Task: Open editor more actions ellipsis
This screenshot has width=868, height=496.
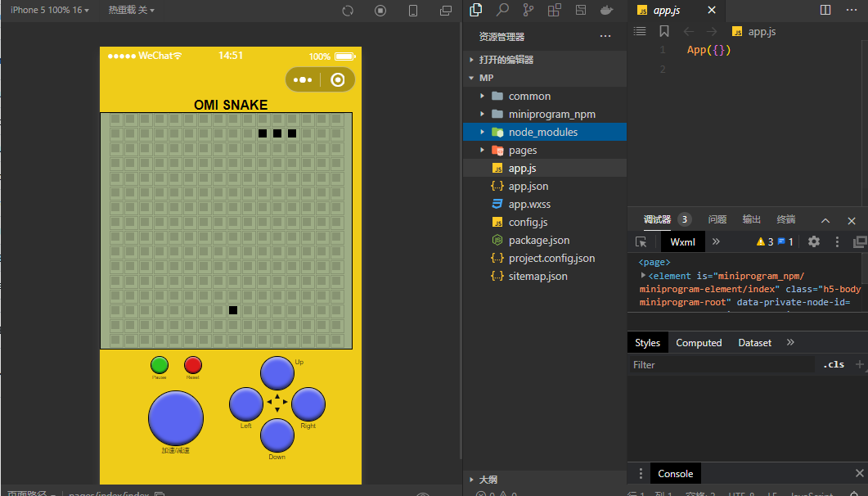Action: coord(852,10)
